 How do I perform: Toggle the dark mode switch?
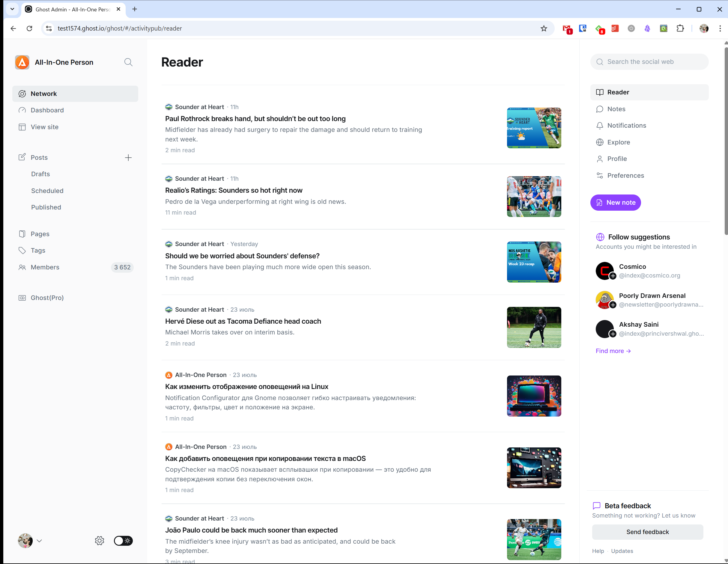click(123, 540)
